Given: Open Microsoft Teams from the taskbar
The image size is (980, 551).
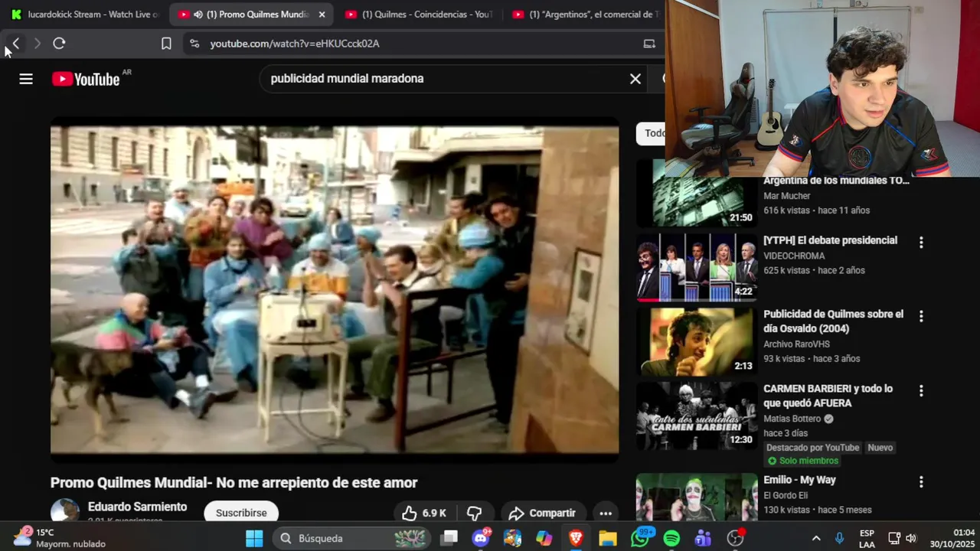Looking at the screenshot, I should [703, 538].
